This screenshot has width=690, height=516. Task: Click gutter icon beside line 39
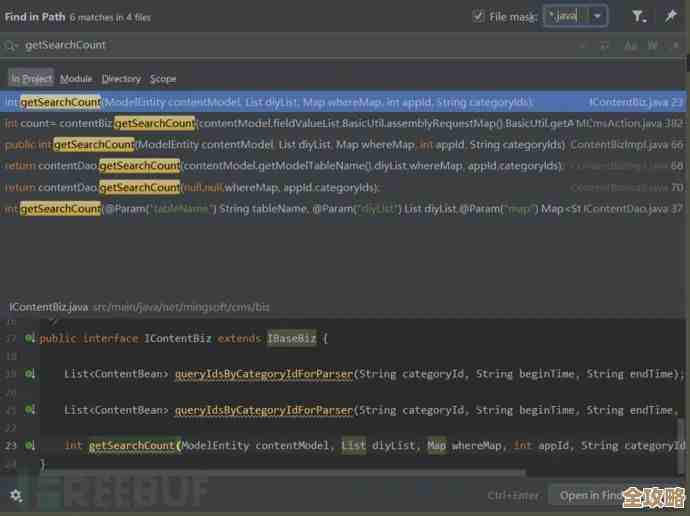tap(30, 374)
